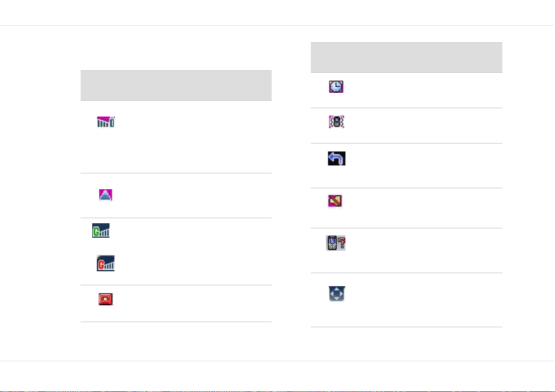Click the green G network signal icon

101,231
